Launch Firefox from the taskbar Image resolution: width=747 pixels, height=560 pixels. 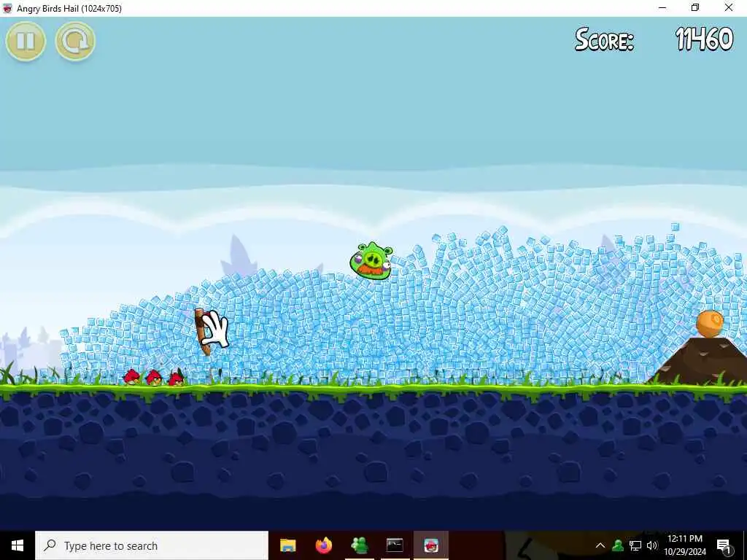point(323,545)
